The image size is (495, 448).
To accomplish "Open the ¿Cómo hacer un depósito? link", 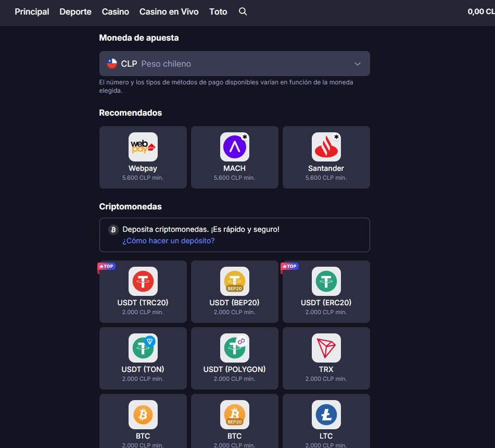I will pos(169,241).
